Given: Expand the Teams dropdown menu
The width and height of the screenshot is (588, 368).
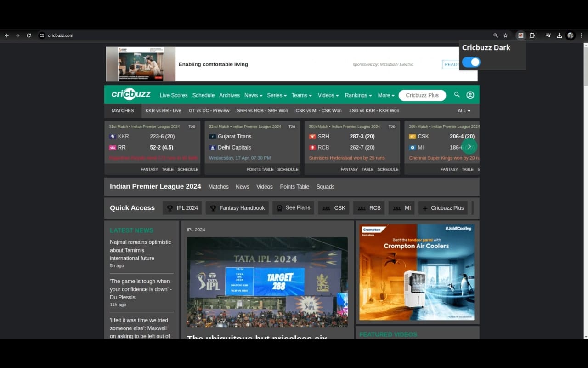Looking at the screenshot, I should point(301,95).
